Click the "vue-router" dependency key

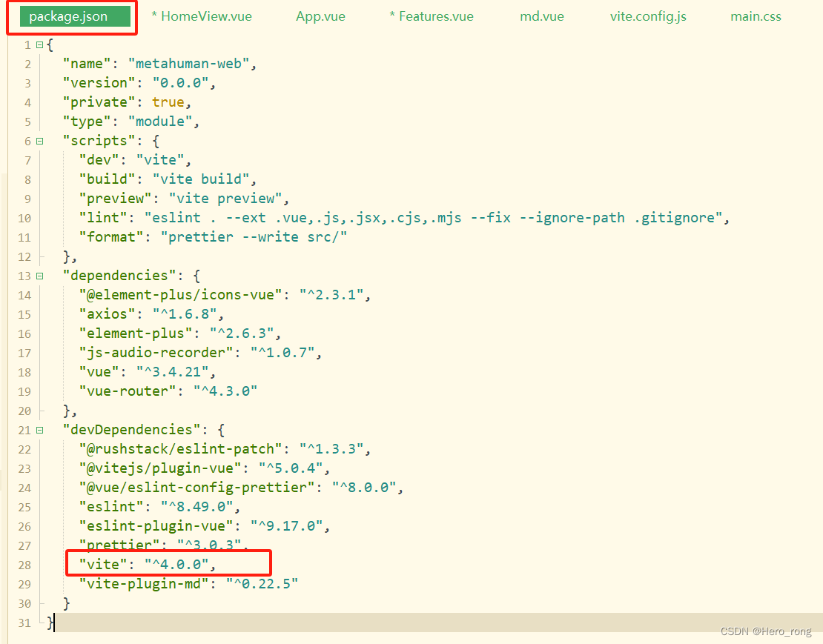click(128, 392)
